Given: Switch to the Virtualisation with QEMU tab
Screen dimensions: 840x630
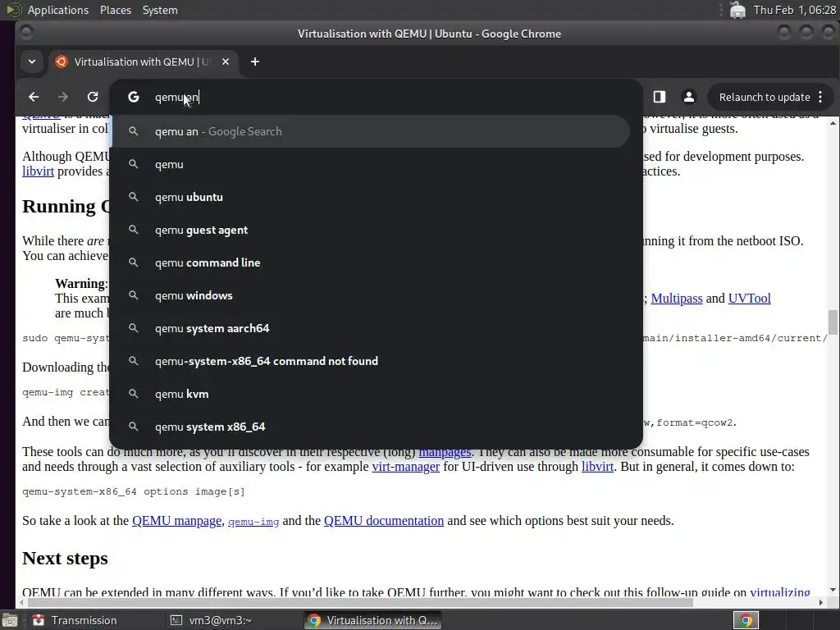Looking at the screenshot, I should click(142, 62).
